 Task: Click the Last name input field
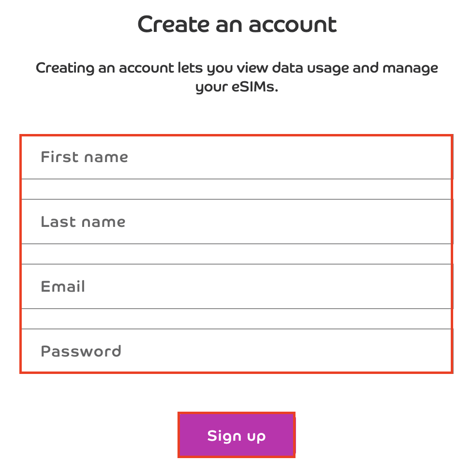pyautogui.click(x=236, y=222)
